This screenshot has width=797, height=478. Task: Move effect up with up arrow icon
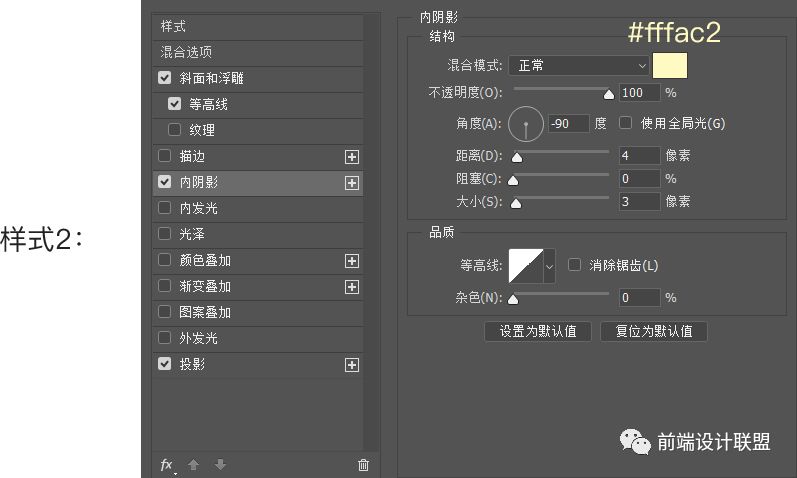(193, 464)
